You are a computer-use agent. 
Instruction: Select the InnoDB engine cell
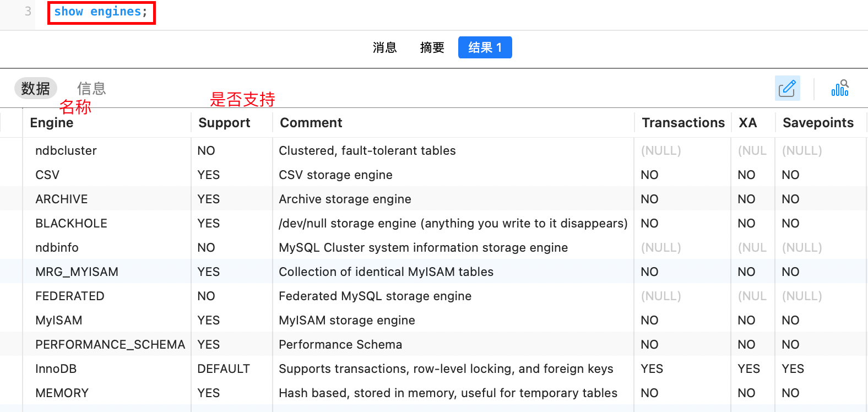click(x=56, y=368)
